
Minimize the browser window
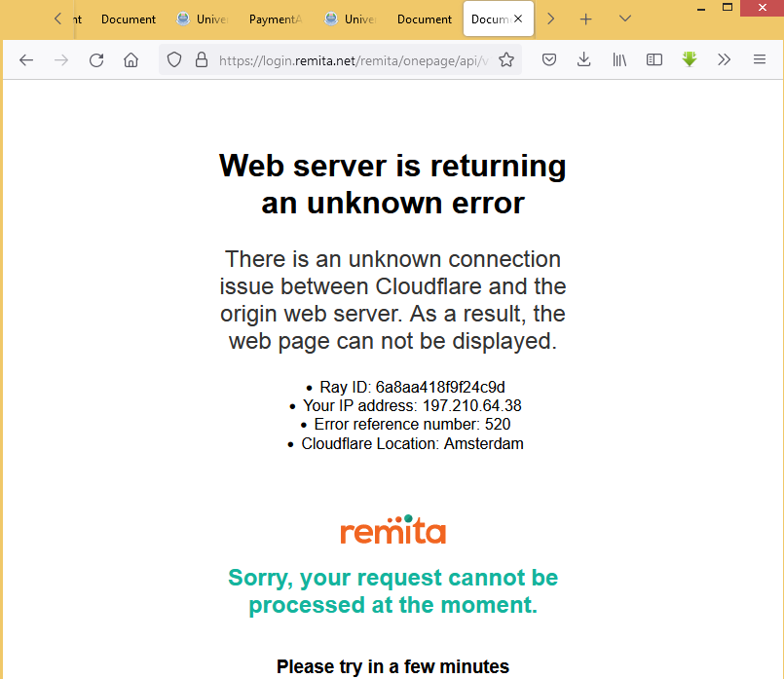pyautogui.click(x=701, y=9)
